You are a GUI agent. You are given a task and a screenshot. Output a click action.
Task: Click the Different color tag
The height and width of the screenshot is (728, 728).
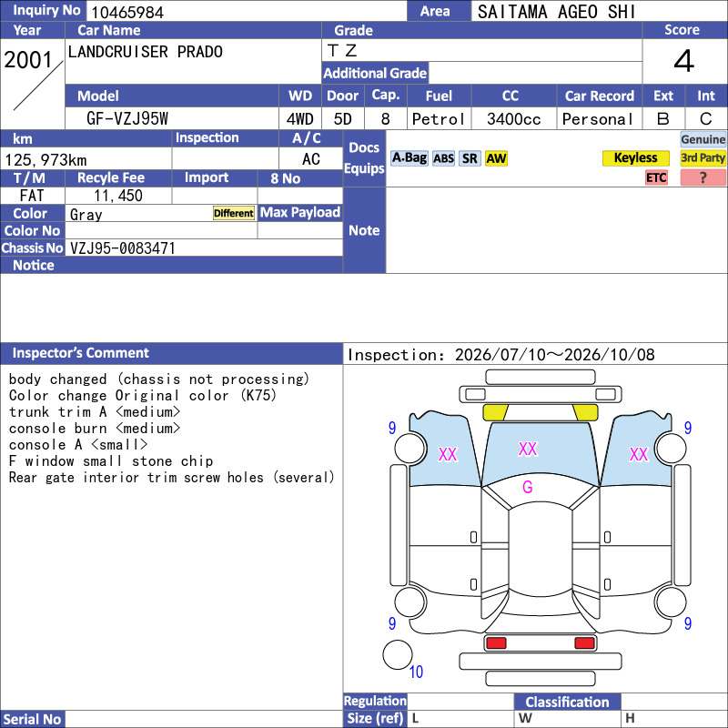(234, 213)
